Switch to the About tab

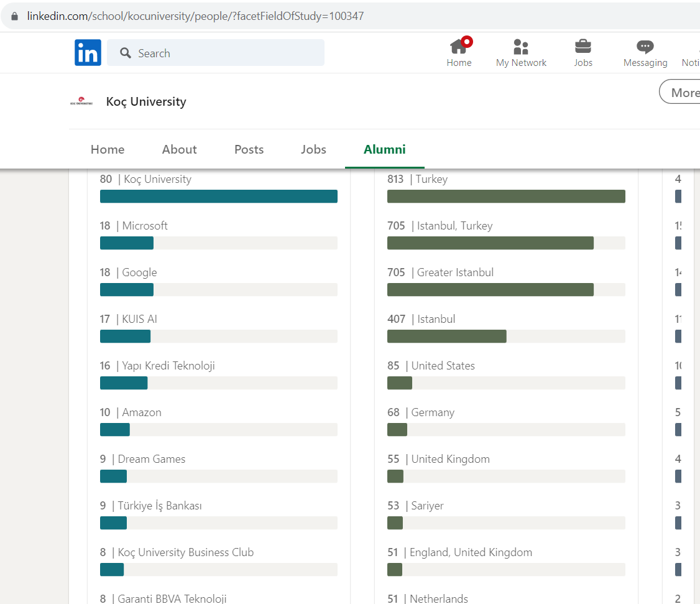pyautogui.click(x=179, y=149)
